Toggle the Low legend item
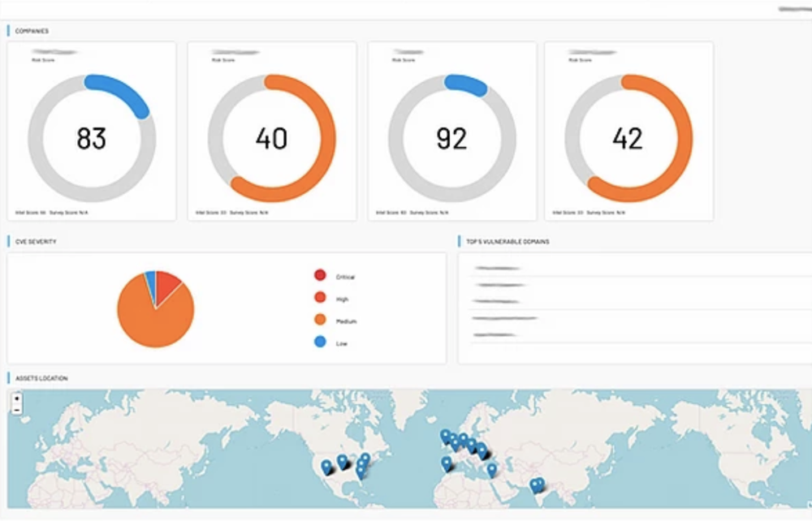812x521 pixels. coord(331,343)
